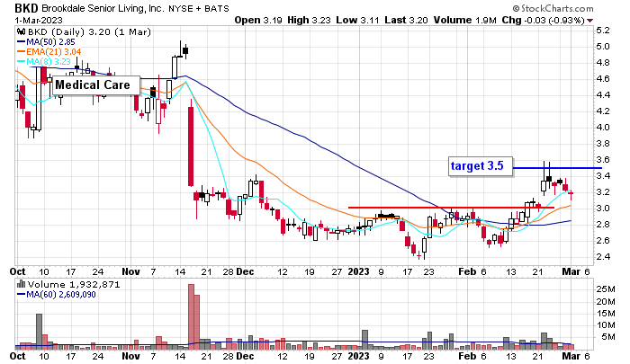Click the Oct label on the volume panel date axis
Image resolution: width=630 pixels, height=364 pixels.
pyautogui.click(x=18, y=356)
